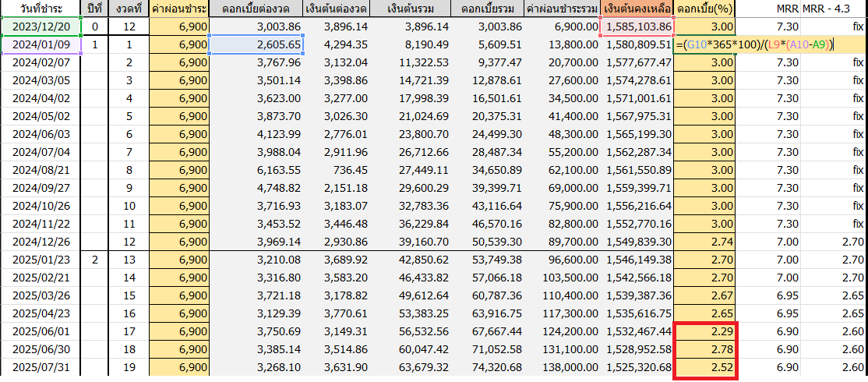Select interest rate cell 2.52
Image resolution: width=868 pixels, height=382 pixels.
704,367
